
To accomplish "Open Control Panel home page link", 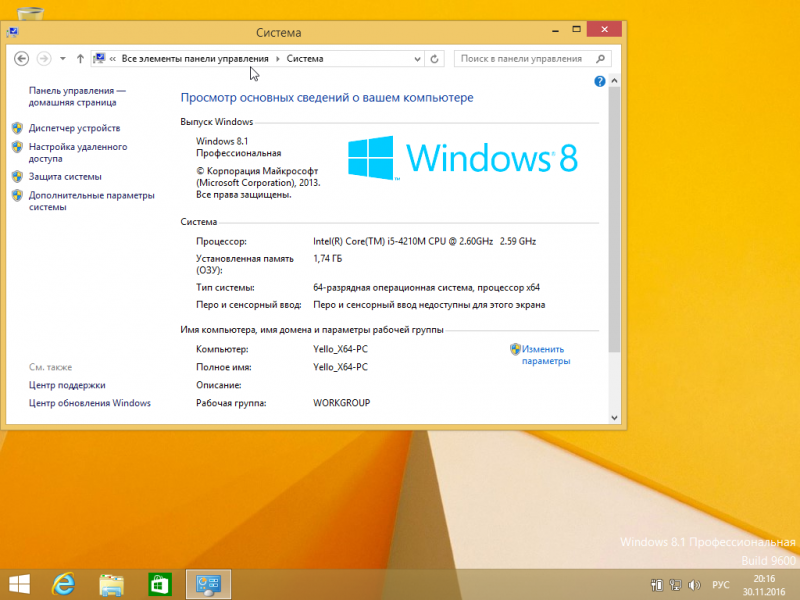I will pos(77,96).
